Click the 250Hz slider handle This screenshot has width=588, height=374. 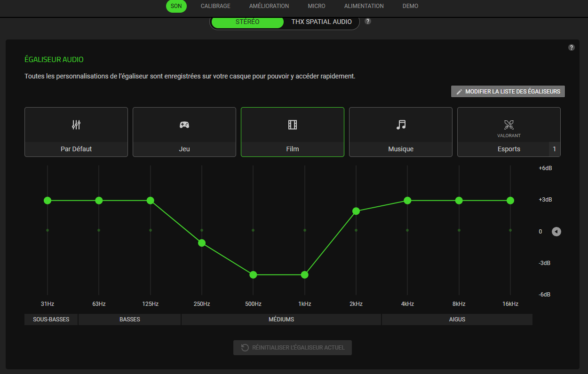tap(202, 243)
